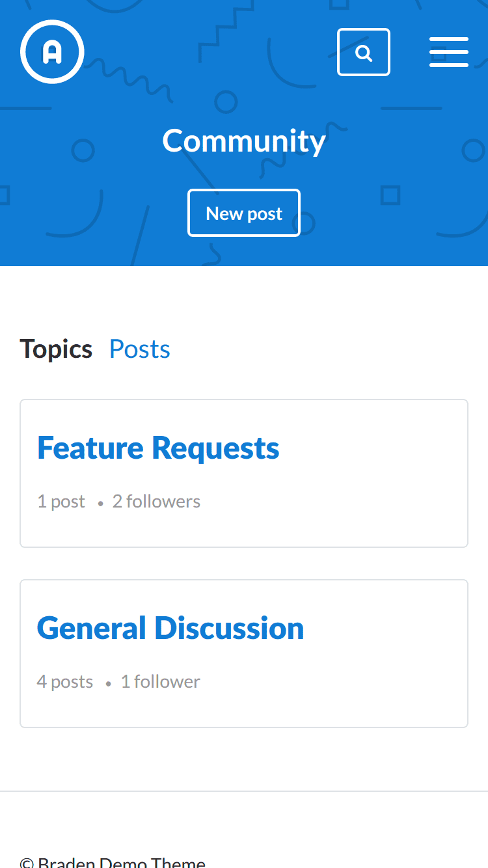Click the divider line above the footer
The height and width of the screenshot is (868, 488).
[244, 791]
